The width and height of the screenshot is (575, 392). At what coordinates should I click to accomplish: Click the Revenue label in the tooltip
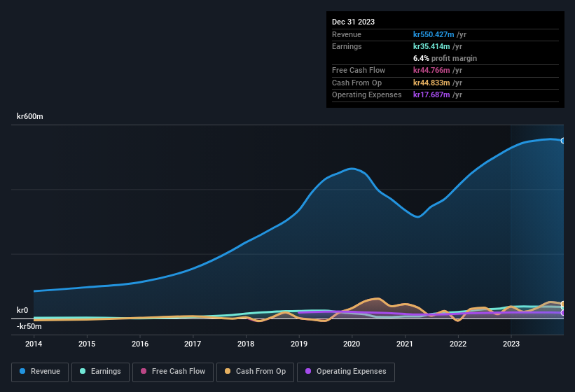point(347,34)
